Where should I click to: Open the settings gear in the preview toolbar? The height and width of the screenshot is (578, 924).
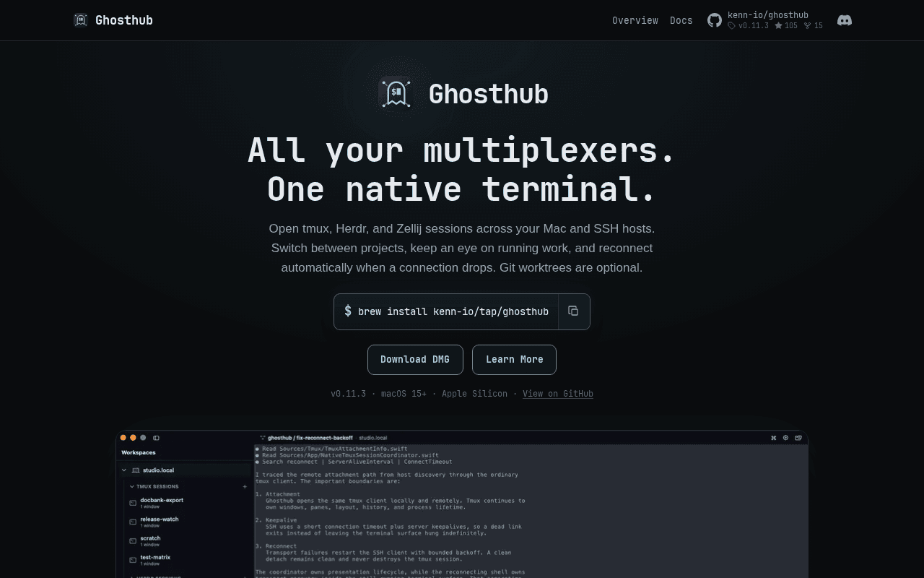tap(785, 438)
